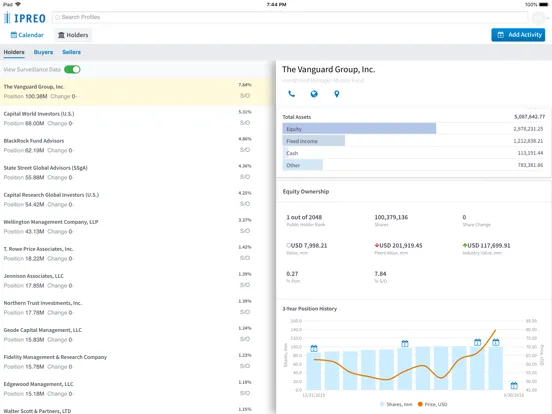Open Vanguard website globe icon
This screenshot has height=414, width=552.
point(314,94)
